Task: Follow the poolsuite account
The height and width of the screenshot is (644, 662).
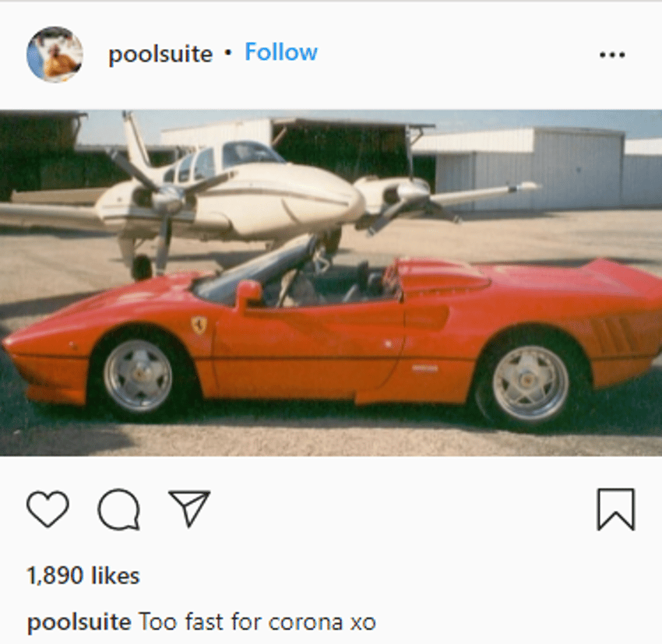Action: 281,52
